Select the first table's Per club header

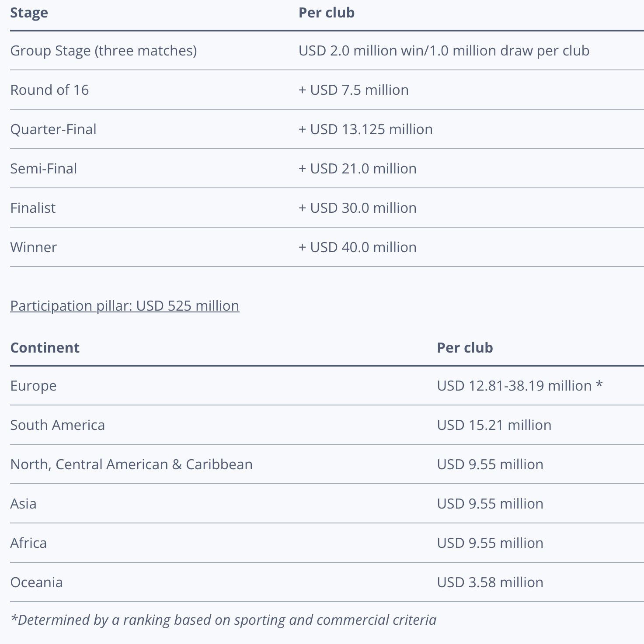[x=327, y=13]
